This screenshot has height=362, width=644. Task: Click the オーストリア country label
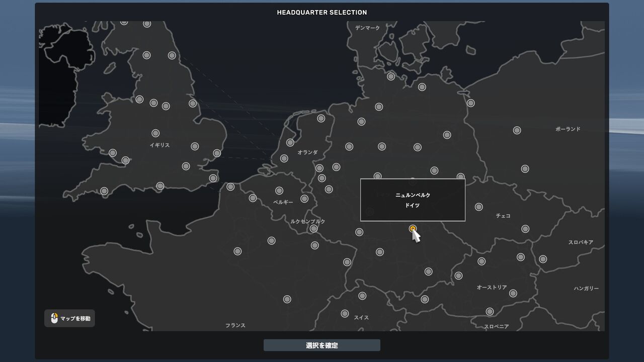[x=492, y=288]
